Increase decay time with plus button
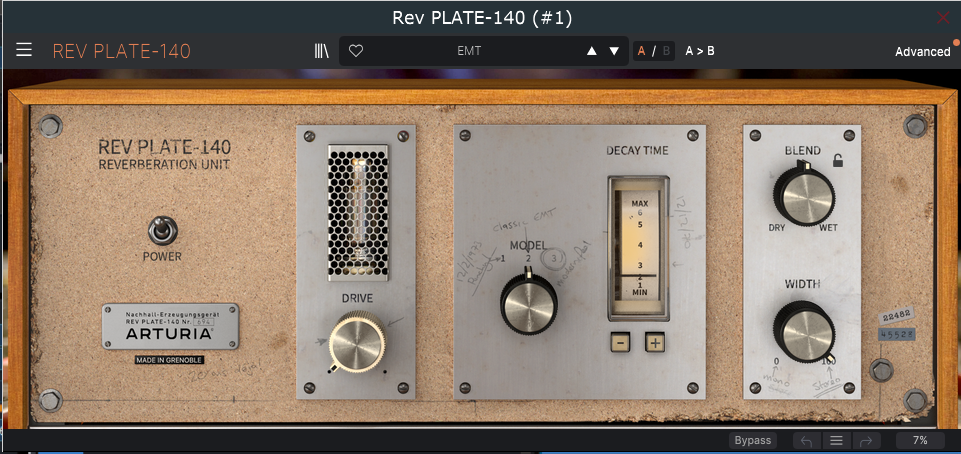Image resolution: width=961 pixels, height=454 pixels. pos(655,342)
